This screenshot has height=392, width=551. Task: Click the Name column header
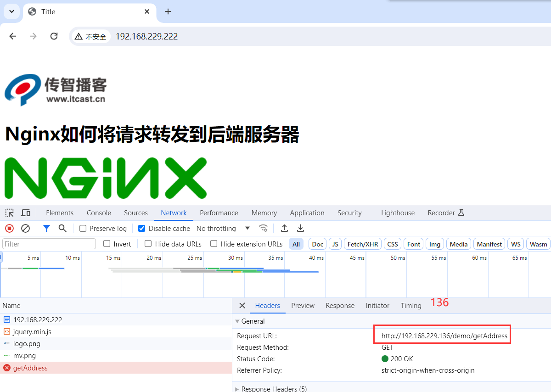[x=116, y=306]
